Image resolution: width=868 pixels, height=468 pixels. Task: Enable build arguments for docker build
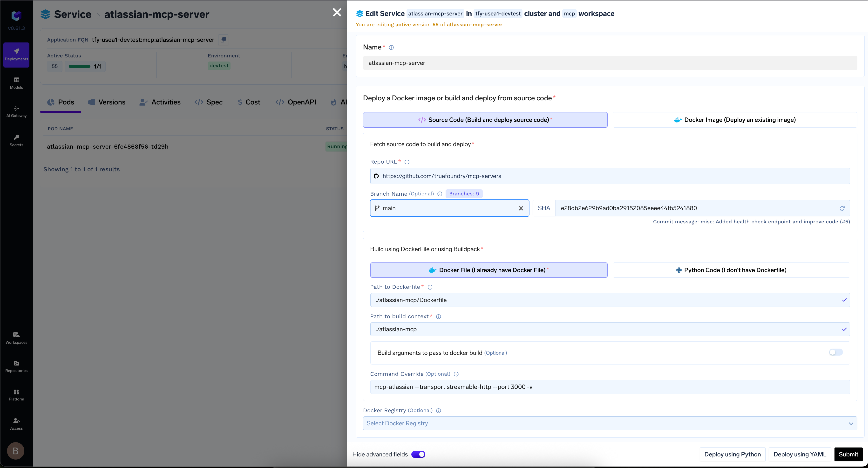[836, 352]
